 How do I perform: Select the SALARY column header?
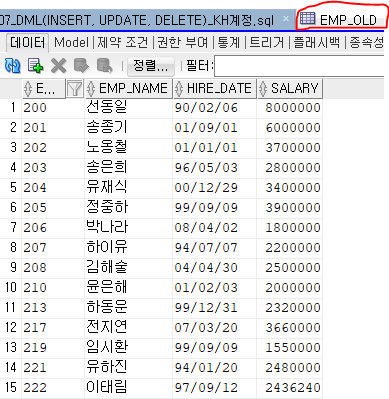[x=290, y=89]
